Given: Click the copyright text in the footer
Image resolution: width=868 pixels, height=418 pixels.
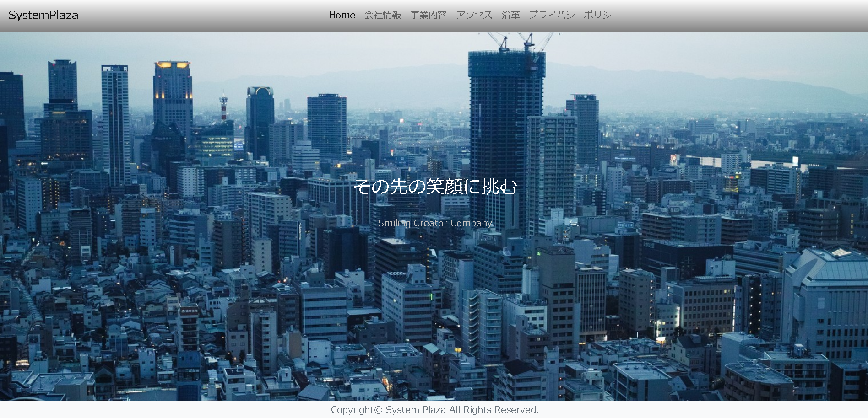Looking at the screenshot, I should [x=434, y=410].
